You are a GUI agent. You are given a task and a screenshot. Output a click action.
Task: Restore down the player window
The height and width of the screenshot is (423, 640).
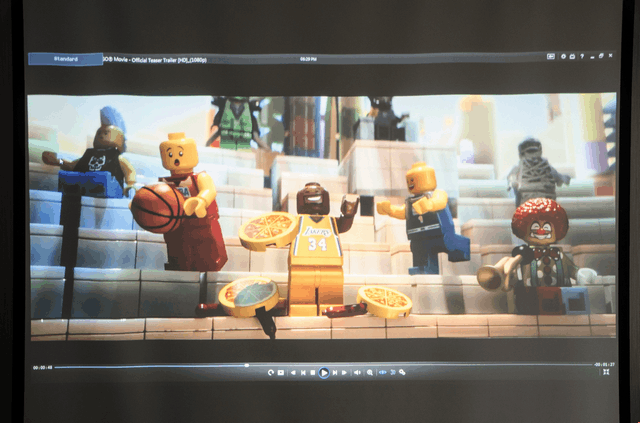[601, 56]
